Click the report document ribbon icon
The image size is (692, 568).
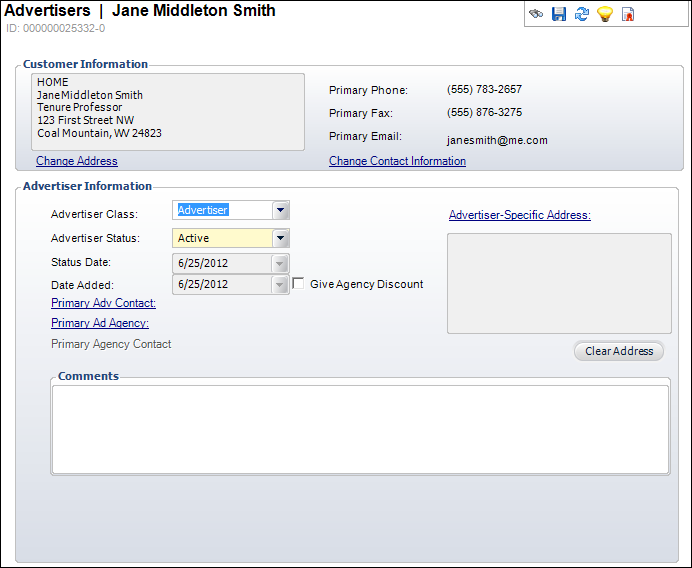pos(628,14)
